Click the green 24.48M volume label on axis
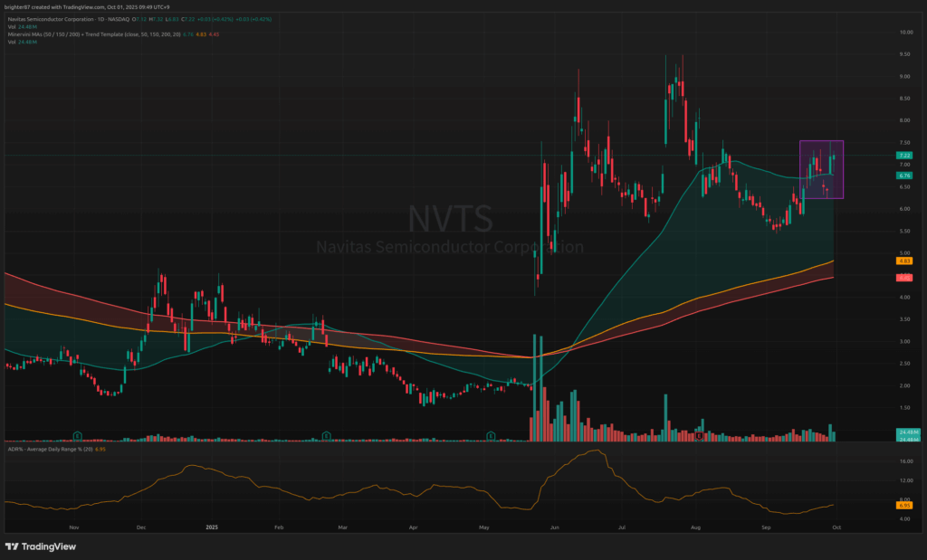The image size is (927, 560). coord(903,433)
